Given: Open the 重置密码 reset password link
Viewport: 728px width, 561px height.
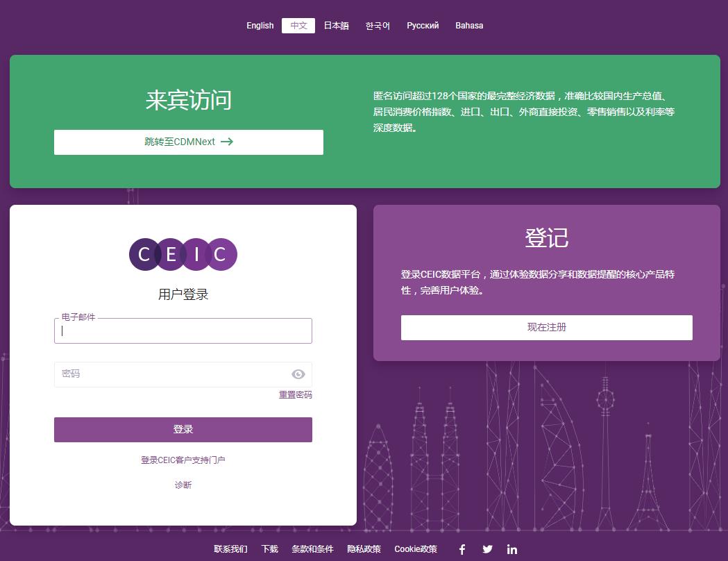Looking at the screenshot, I should coord(295,395).
